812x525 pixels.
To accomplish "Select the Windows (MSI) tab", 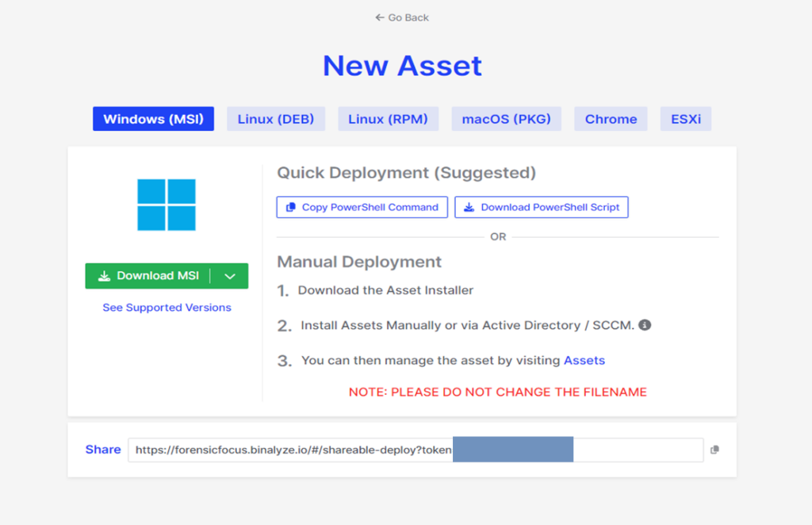I will (x=153, y=119).
